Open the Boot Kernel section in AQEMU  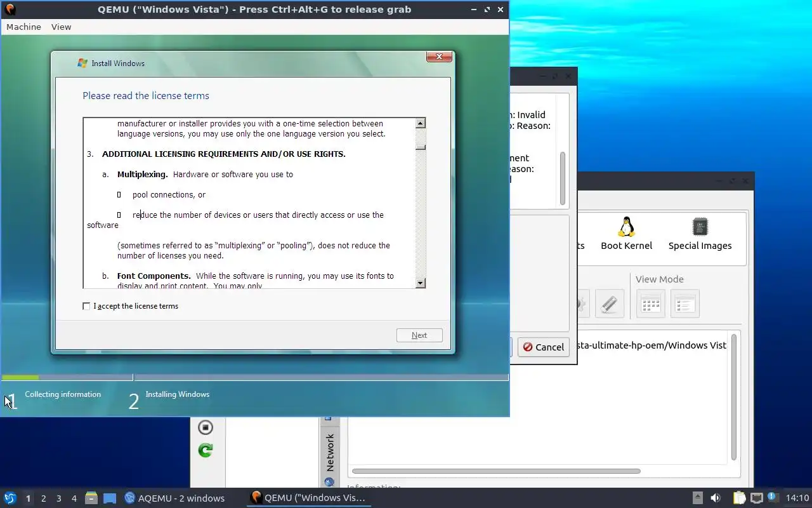[626, 234]
